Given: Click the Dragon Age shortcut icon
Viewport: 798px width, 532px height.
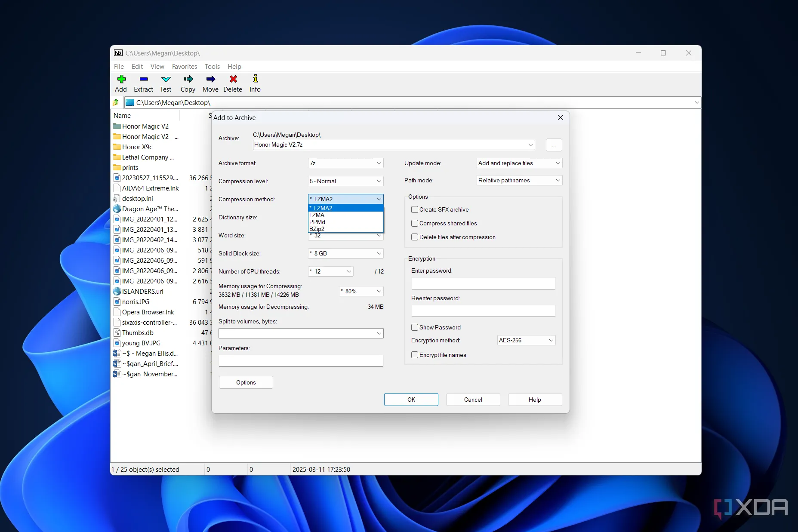Looking at the screenshot, I should coord(117,209).
